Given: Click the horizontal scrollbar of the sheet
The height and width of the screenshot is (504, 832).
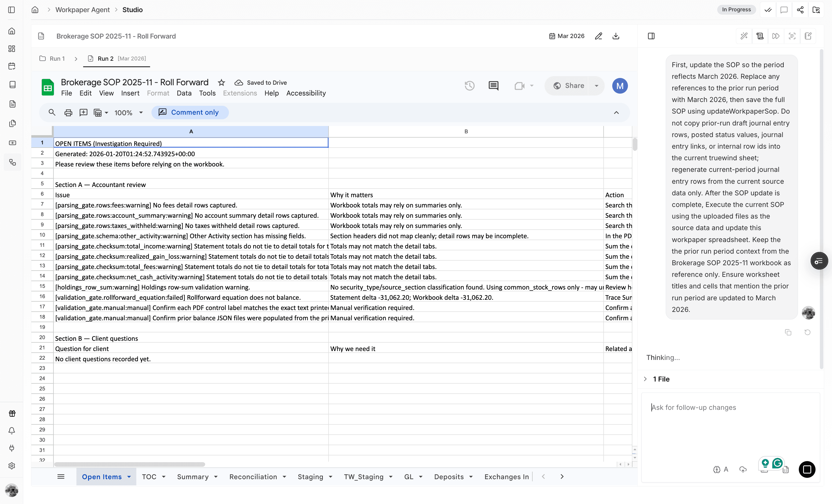Looking at the screenshot, I should click(130, 464).
